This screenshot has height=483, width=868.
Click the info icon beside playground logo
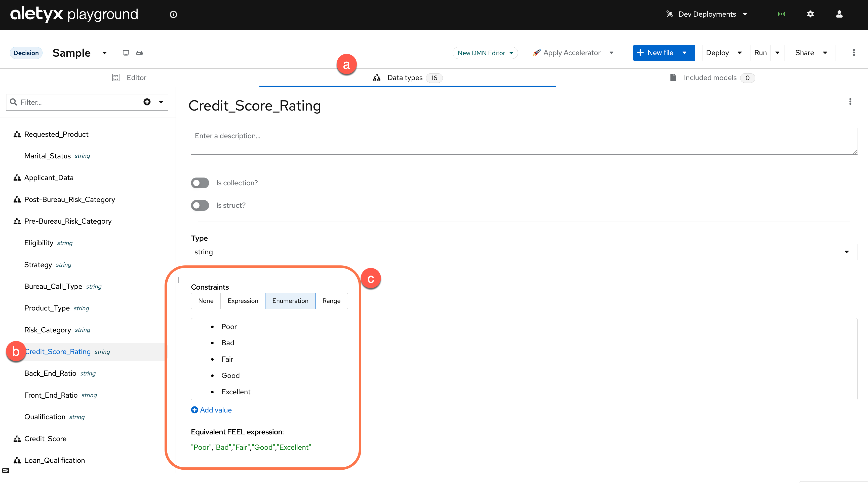tap(173, 15)
